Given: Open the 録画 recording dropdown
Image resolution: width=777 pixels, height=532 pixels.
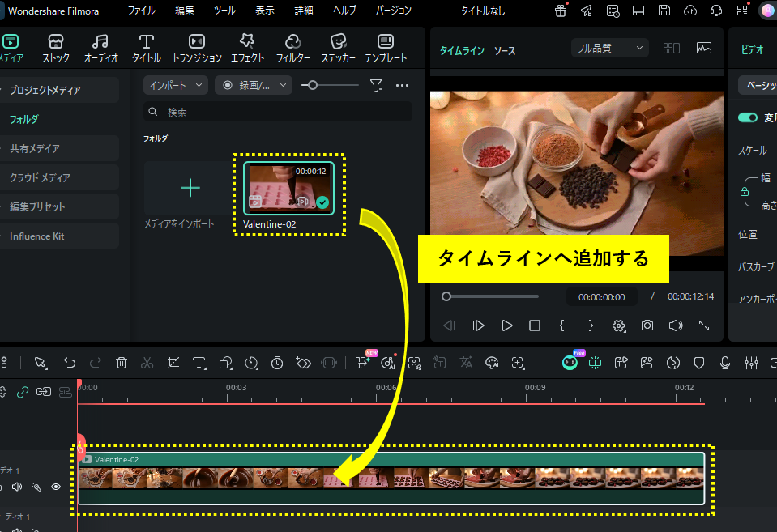Looking at the screenshot, I should (x=254, y=85).
